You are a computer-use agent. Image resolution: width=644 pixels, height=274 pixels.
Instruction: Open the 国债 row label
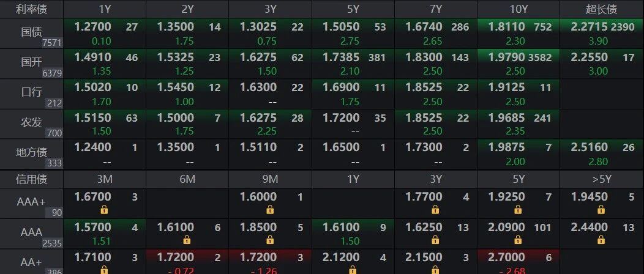(x=32, y=32)
